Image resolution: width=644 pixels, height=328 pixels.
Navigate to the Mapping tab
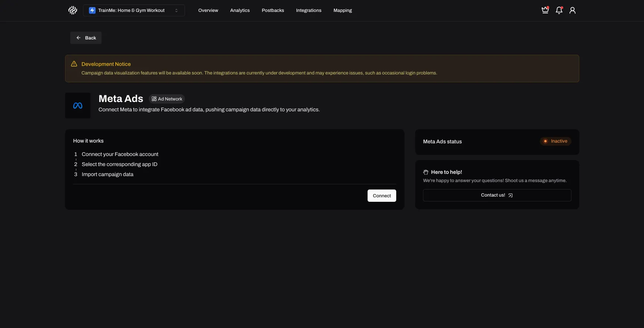pos(343,10)
